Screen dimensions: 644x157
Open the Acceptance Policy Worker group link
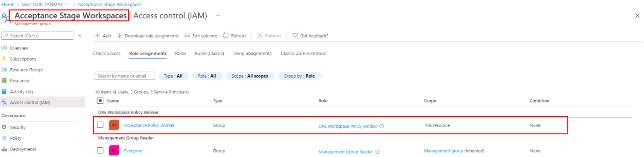(150, 125)
